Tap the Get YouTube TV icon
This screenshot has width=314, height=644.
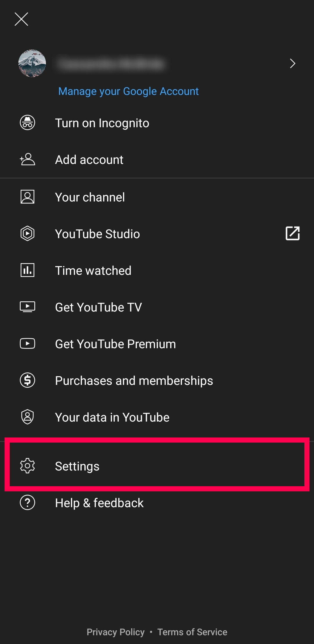point(28,307)
